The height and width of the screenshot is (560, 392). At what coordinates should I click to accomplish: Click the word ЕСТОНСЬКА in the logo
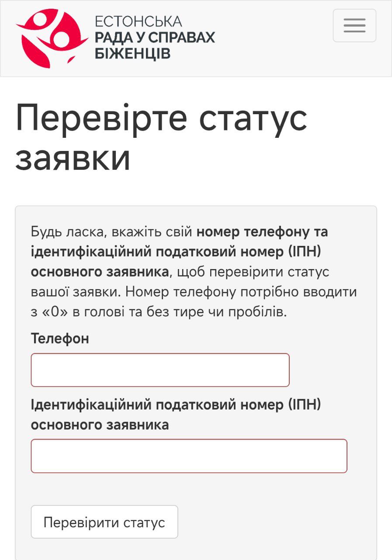pyautogui.click(x=138, y=21)
